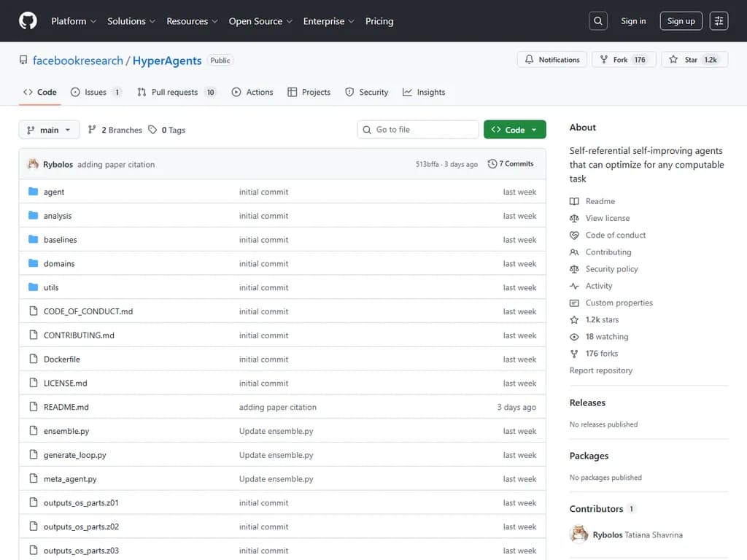Click the Rybolos avatar in the commit row

[x=33, y=164]
